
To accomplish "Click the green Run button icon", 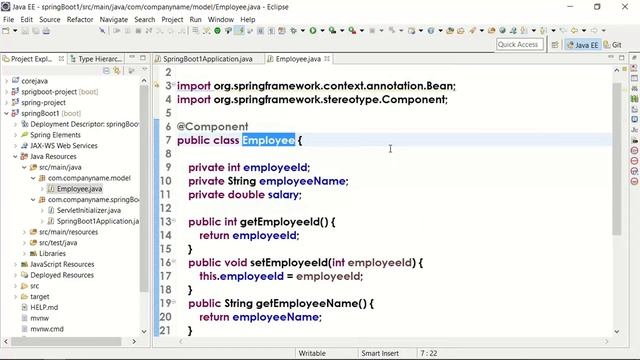I will click(313, 31).
